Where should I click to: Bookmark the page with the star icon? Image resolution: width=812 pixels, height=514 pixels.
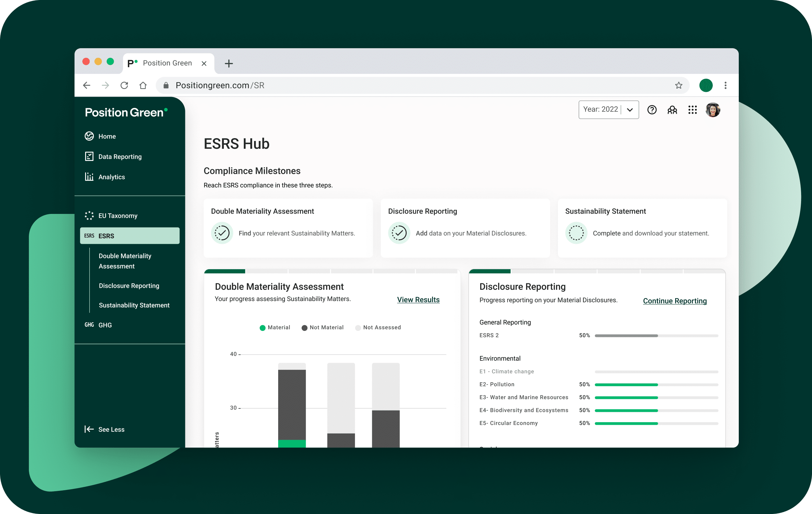coord(678,85)
